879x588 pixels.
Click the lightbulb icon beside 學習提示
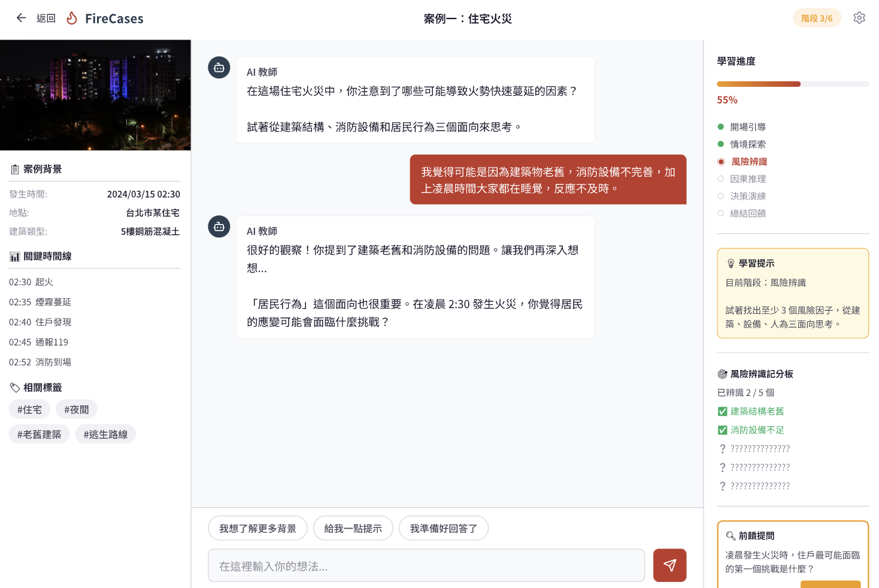click(x=731, y=263)
